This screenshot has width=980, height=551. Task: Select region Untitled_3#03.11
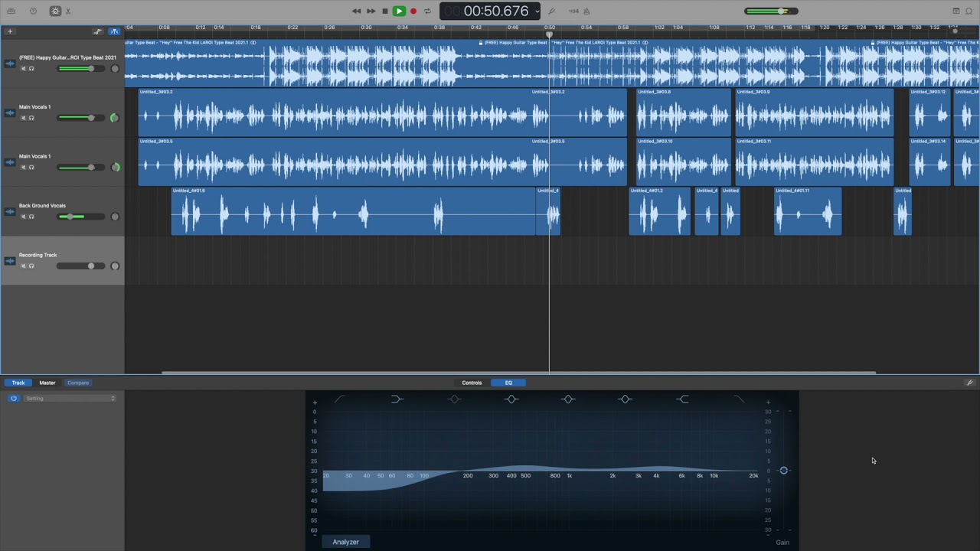pos(815,162)
